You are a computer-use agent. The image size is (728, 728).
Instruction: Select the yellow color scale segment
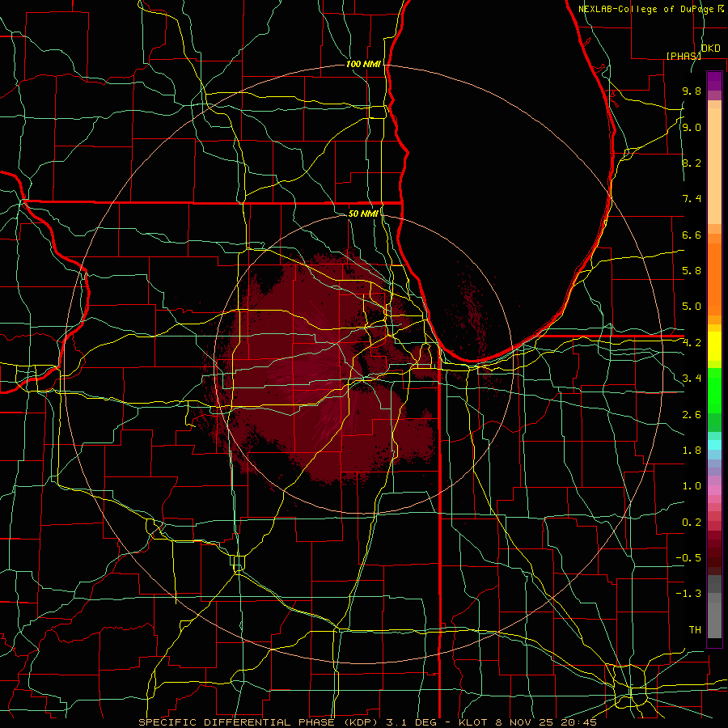[714, 346]
